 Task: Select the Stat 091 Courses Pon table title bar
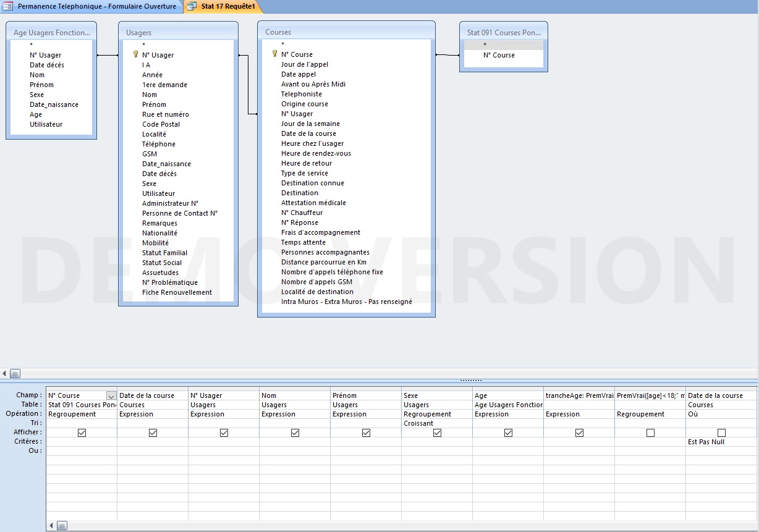pyautogui.click(x=504, y=32)
